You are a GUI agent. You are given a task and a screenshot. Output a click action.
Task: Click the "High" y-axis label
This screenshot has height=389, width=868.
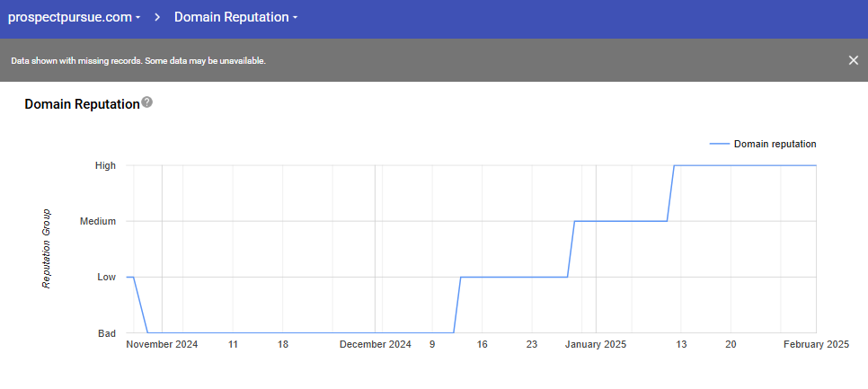[105, 165]
